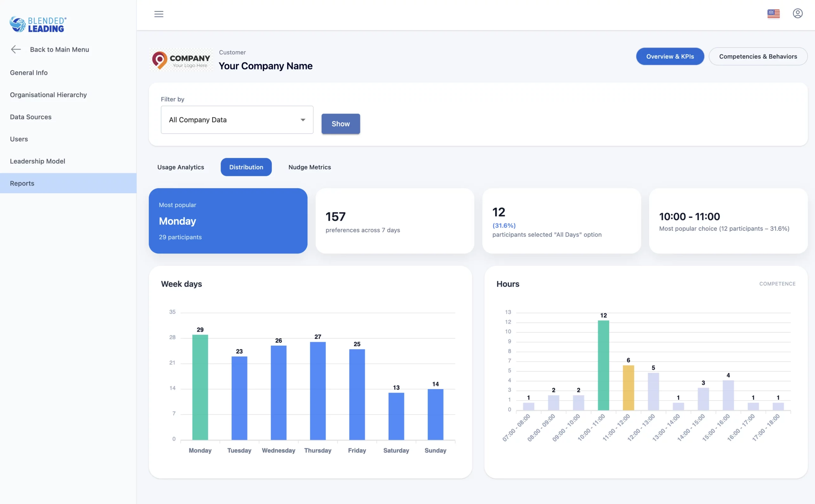Image resolution: width=815 pixels, height=504 pixels.
Task: Click the Blended Leading logo
Action: pos(38,24)
